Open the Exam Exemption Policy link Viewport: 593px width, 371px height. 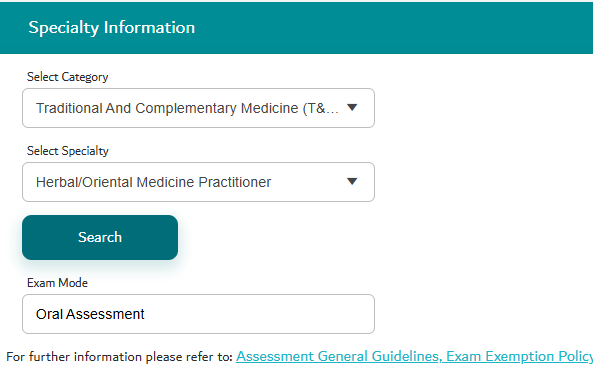pos(520,356)
